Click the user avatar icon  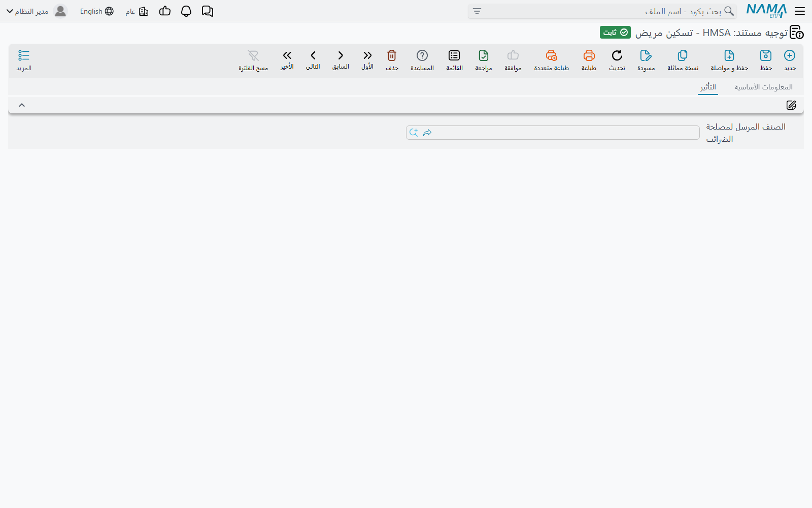[60, 11]
